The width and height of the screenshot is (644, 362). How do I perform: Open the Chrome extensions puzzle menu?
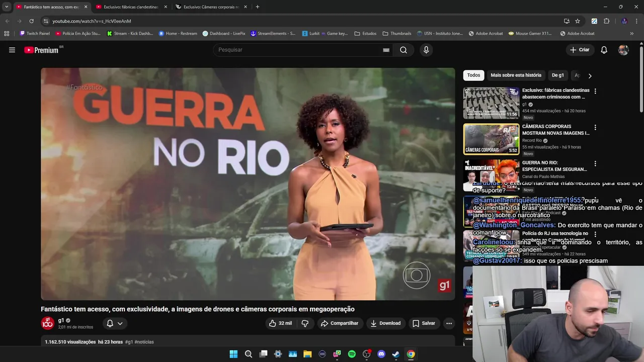pyautogui.click(x=606, y=21)
